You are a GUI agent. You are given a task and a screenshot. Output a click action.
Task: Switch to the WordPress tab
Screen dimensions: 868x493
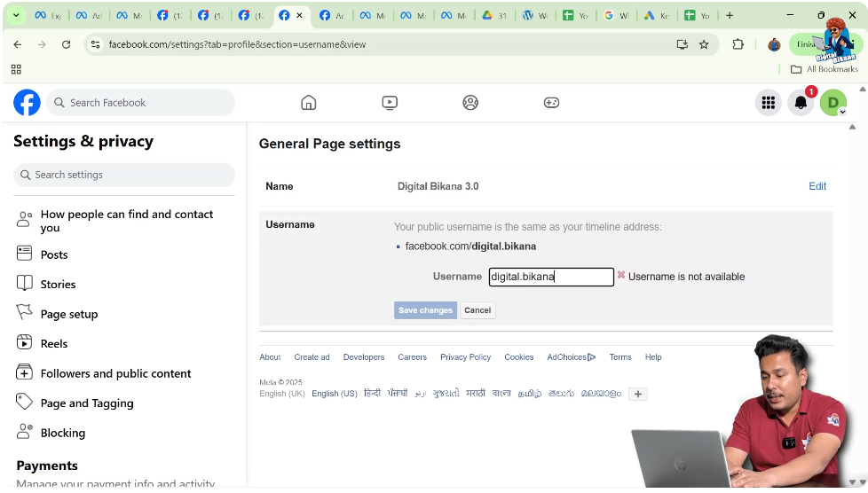pos(535,15)
